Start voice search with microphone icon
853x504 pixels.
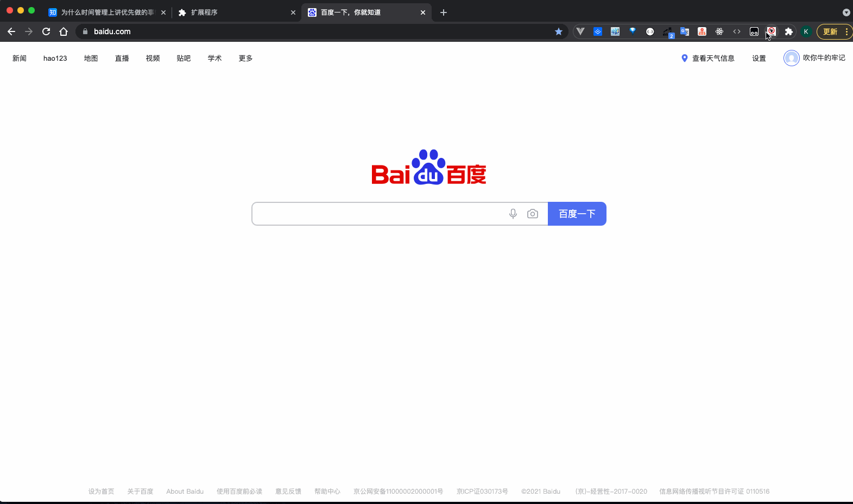(x=513, y=214)
